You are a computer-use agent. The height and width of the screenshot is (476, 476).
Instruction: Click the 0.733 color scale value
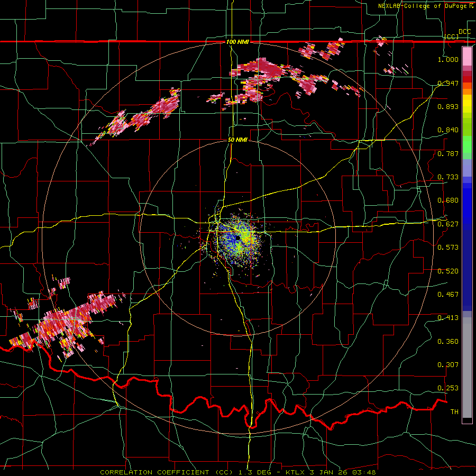tap(448, 177)
